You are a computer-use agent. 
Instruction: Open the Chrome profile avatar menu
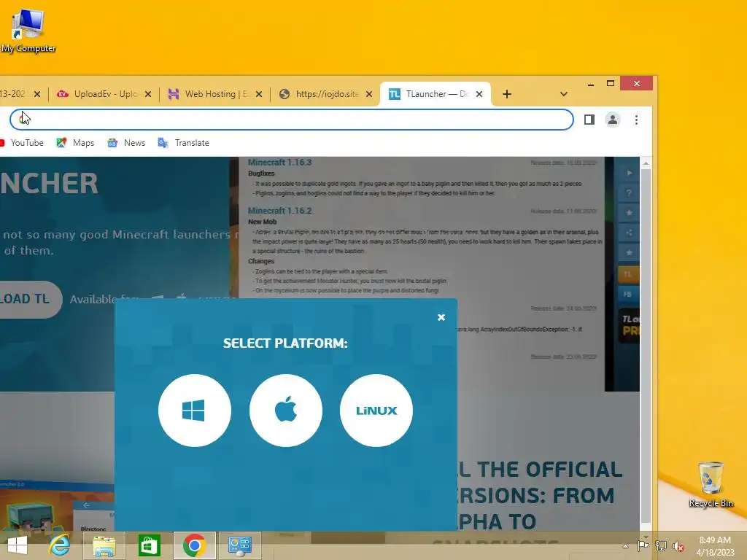point(613,120)
